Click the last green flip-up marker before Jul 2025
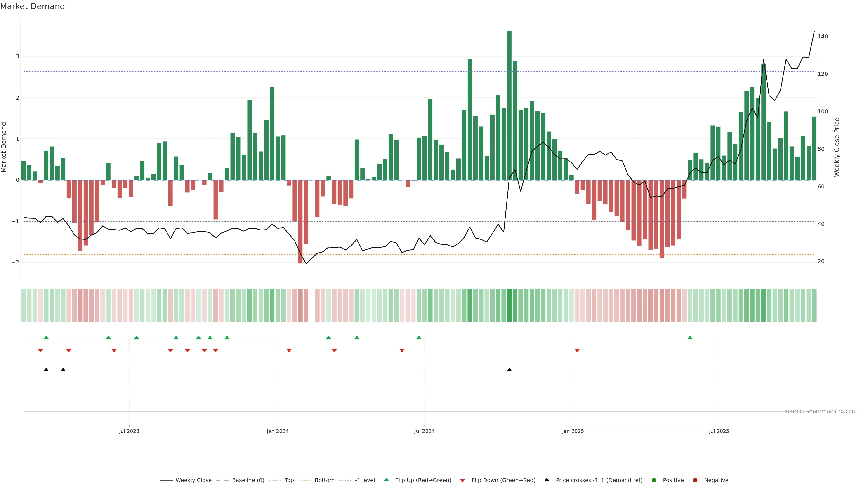Screen dimensions: 868x488 [x=690, y=338]
